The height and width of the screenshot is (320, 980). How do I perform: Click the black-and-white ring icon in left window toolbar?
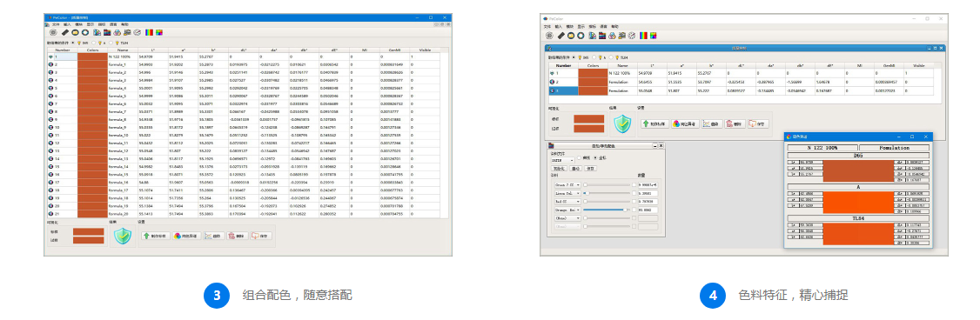click(x=85, y=32)
